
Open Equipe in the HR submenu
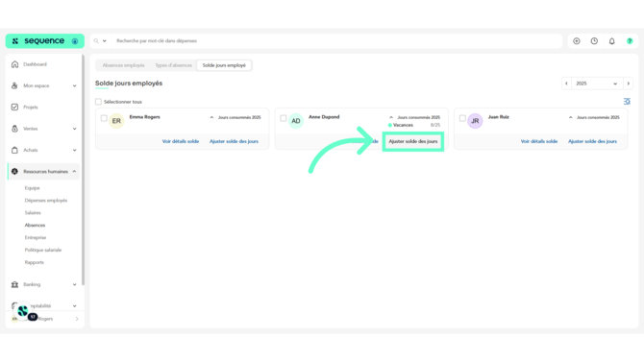[32, 188]
